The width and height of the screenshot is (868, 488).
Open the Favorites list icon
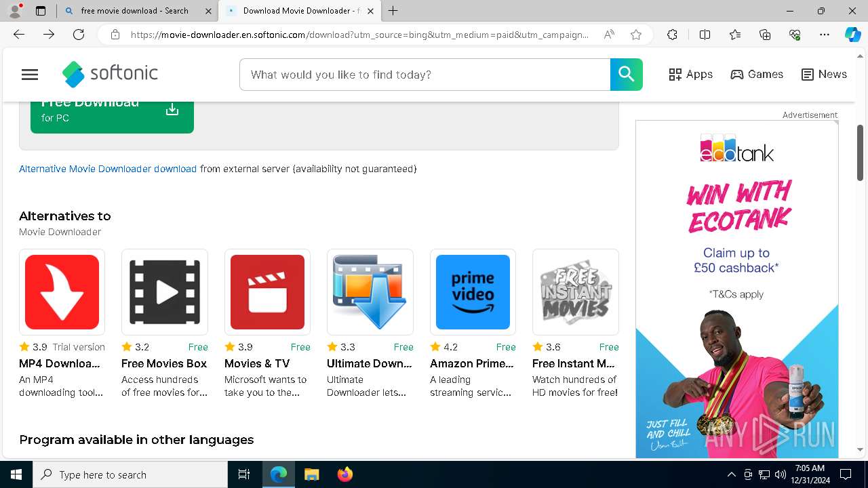(735, 35)
